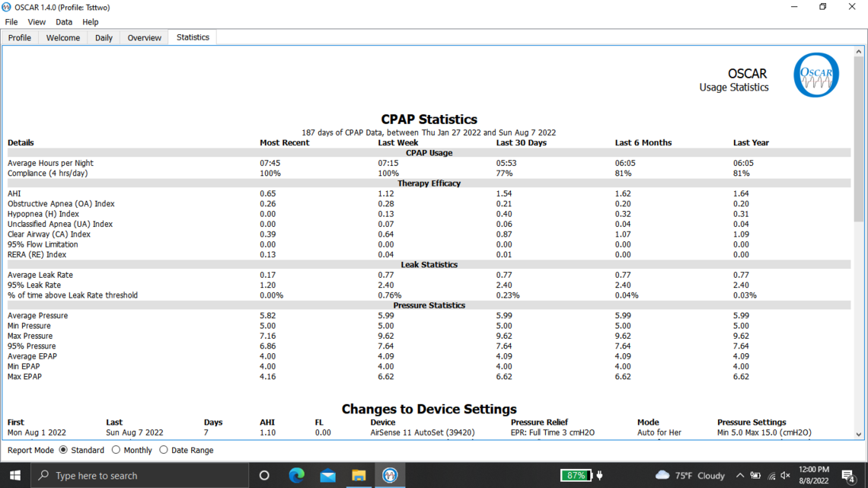Screen dimensions: 868x488
Task: Open the Data menu
Action: pyautogui.click(x=64, y=22)
